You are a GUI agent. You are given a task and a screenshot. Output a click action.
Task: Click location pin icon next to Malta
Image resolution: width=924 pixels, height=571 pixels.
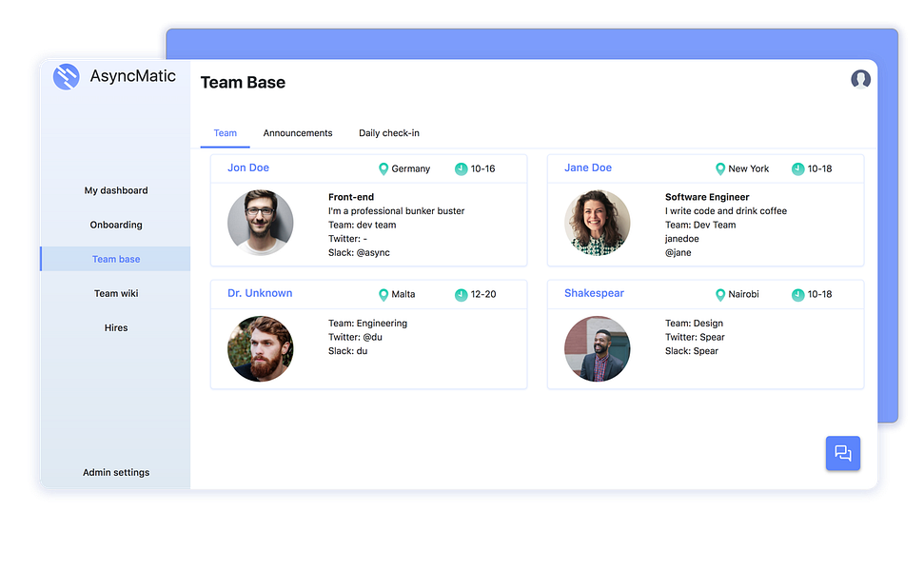pos(383,295)
